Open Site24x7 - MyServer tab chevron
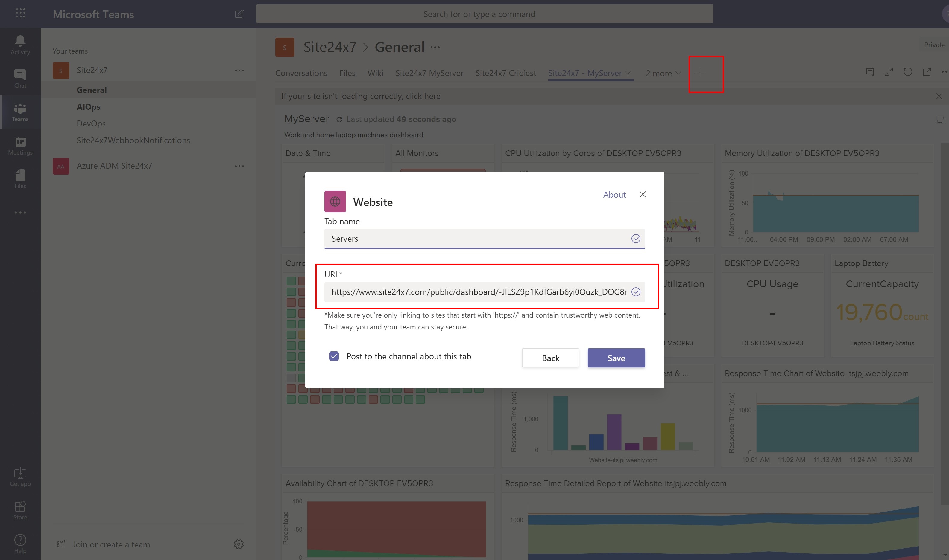This screenshot has height=560, width=949. pyautogui.click(x=628, y=73)
